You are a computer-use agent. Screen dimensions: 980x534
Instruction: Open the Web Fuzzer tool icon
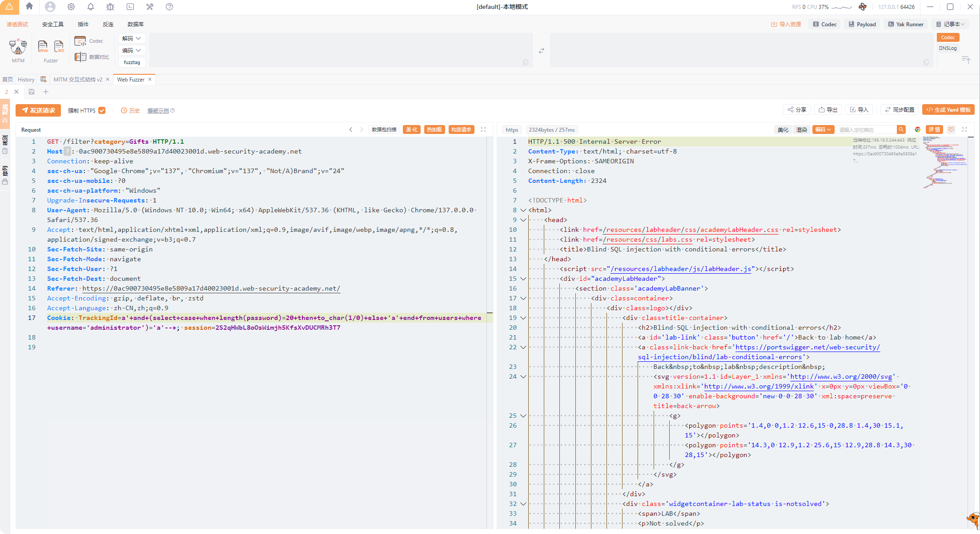coord(43,46)
